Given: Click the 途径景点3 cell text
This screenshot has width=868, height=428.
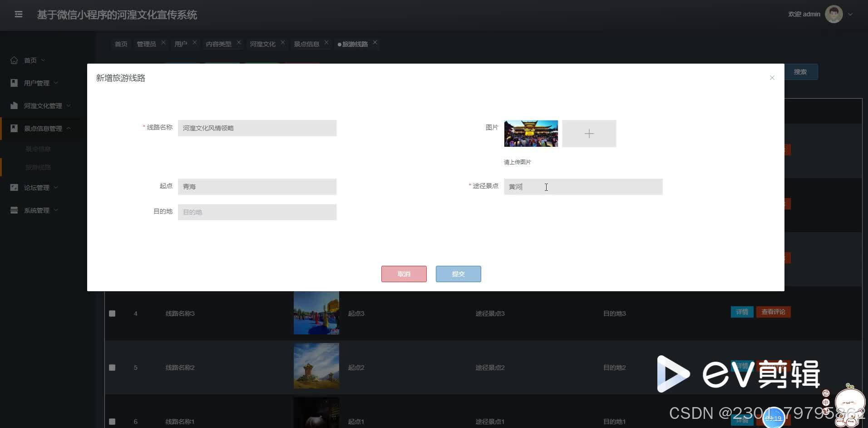Looking at the screenshot, I should (x=490, y=314).
